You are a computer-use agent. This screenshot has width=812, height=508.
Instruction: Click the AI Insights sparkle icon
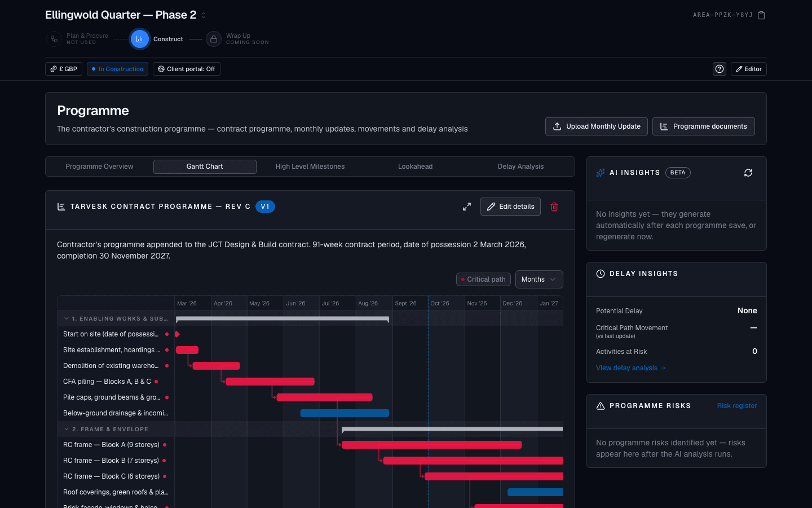click(601, 173)
